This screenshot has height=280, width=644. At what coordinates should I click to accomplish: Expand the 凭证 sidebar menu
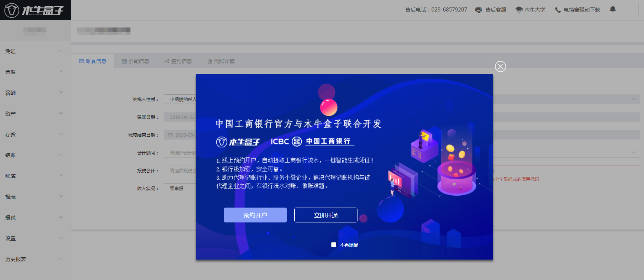(35, 51)
